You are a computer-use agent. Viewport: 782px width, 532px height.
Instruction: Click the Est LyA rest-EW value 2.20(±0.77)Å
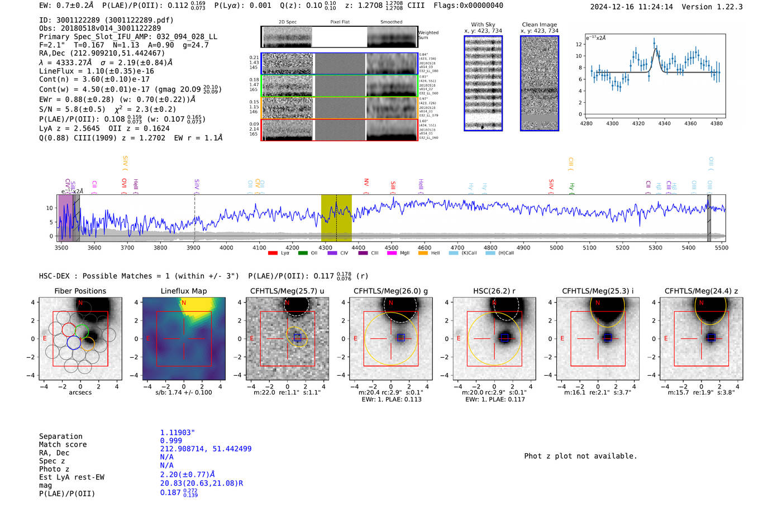188,475
